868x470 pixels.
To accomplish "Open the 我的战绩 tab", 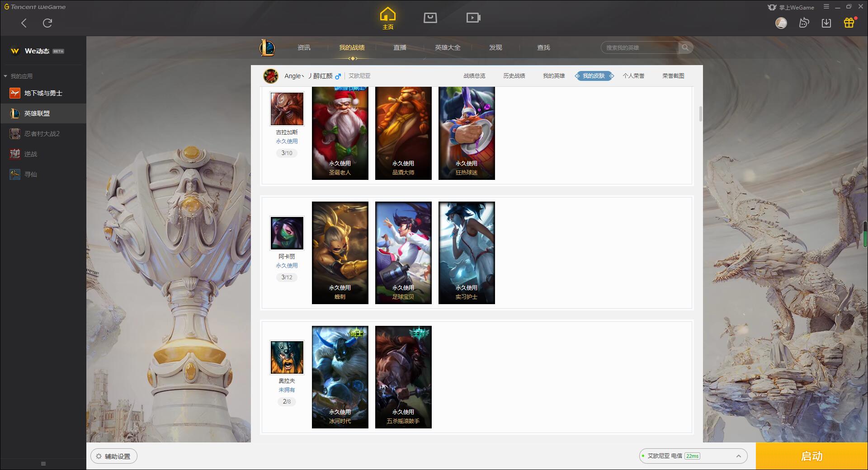I will (352, 47).
